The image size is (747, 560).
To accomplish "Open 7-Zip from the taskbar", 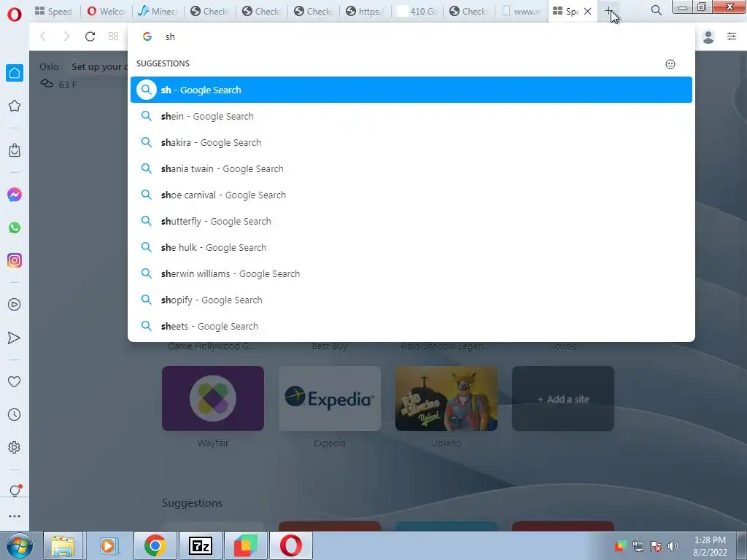I will (201, 545).
